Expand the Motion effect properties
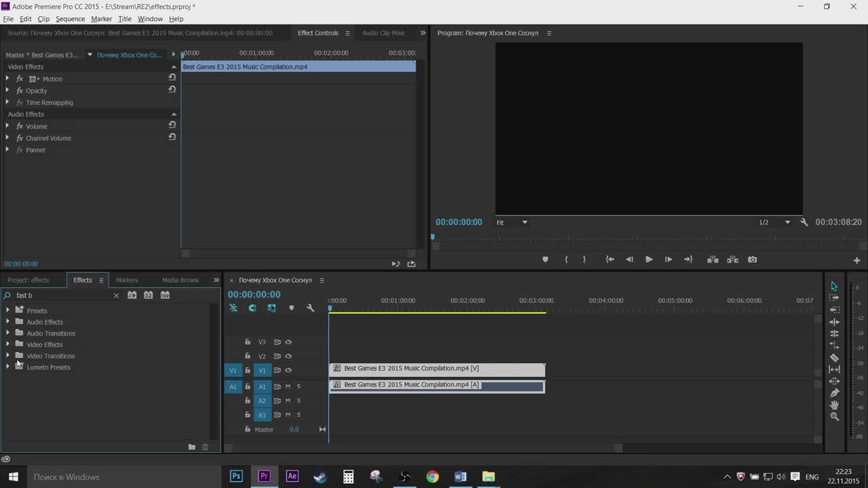The width and height of the screenshot is (868, 488). click(7, 79)
